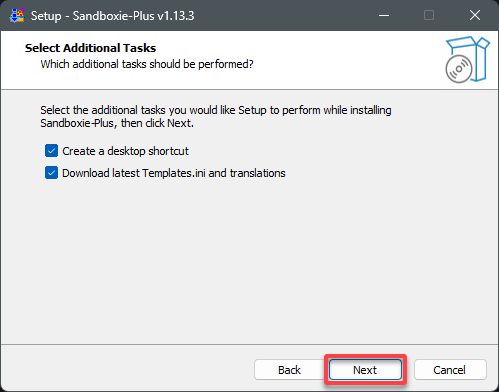Click the 'Download latest Templates.ini' label text
Screen dimensions: 499x392
(174, 173)
